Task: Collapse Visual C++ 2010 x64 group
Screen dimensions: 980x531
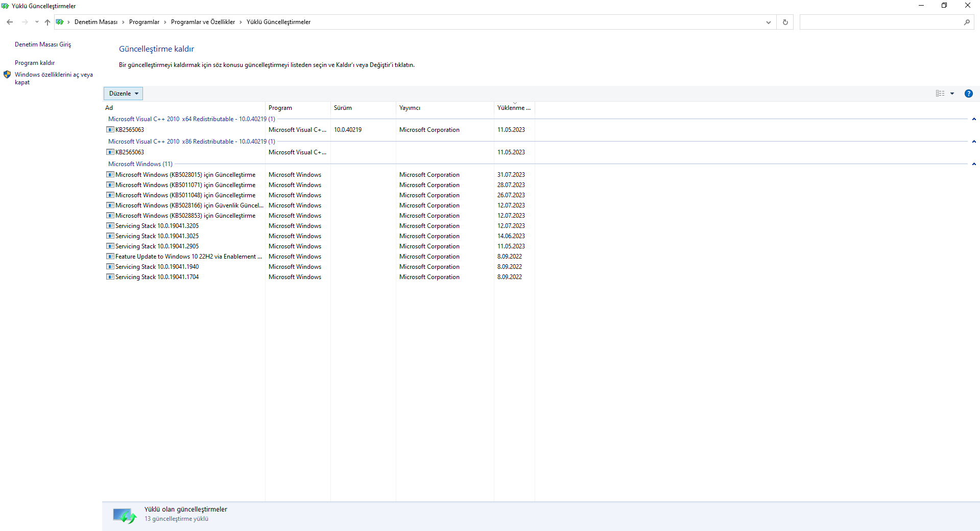Action: point(974,119)
